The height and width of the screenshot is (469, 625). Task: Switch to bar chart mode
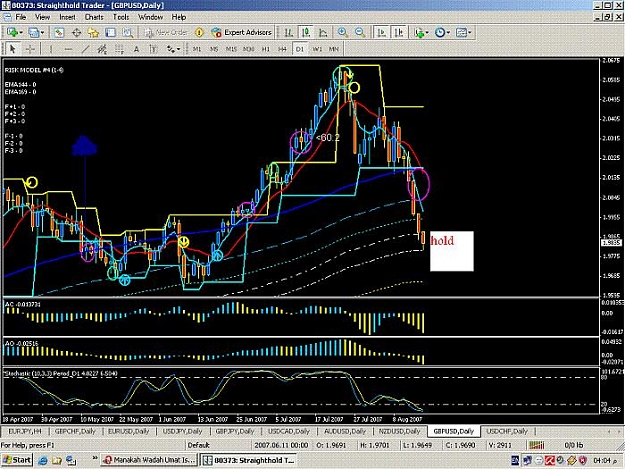[289, 33]
